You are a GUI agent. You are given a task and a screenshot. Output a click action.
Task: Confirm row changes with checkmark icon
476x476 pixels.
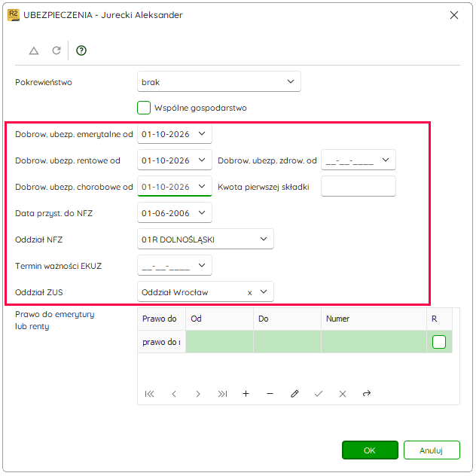point(319,394)
